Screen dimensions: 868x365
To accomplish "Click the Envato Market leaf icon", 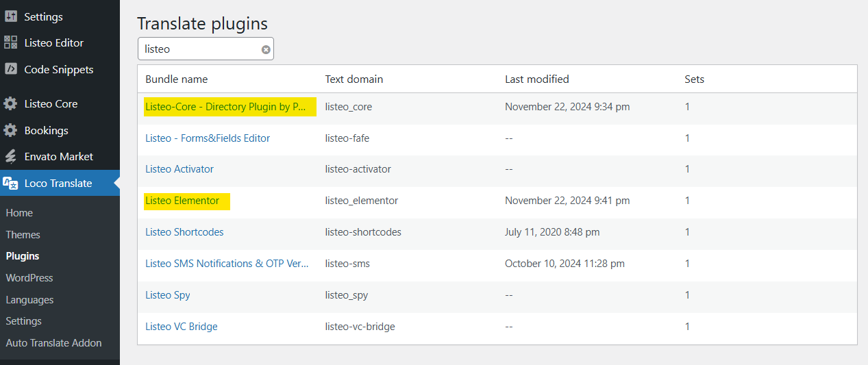I will tap(11, 156).
